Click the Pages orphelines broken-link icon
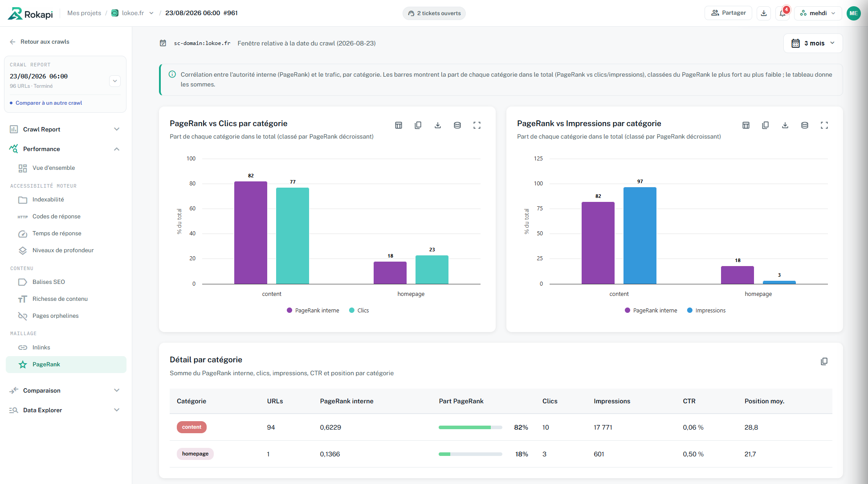868x484 pixels. pos(23,316)
